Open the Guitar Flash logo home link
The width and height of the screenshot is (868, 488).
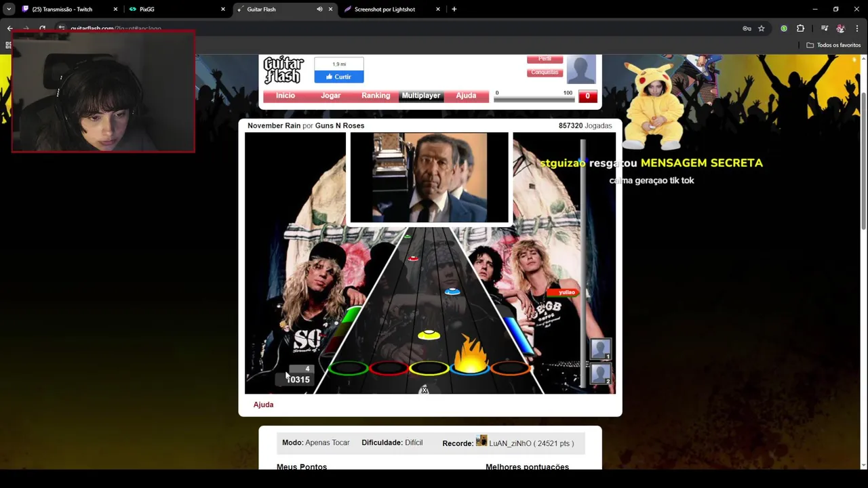tap(283, 70)
